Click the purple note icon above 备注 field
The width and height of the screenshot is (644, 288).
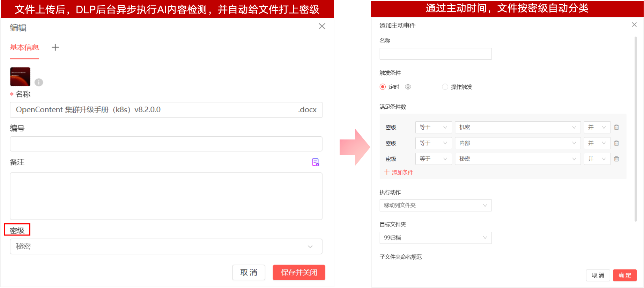(x=315, y=162)
